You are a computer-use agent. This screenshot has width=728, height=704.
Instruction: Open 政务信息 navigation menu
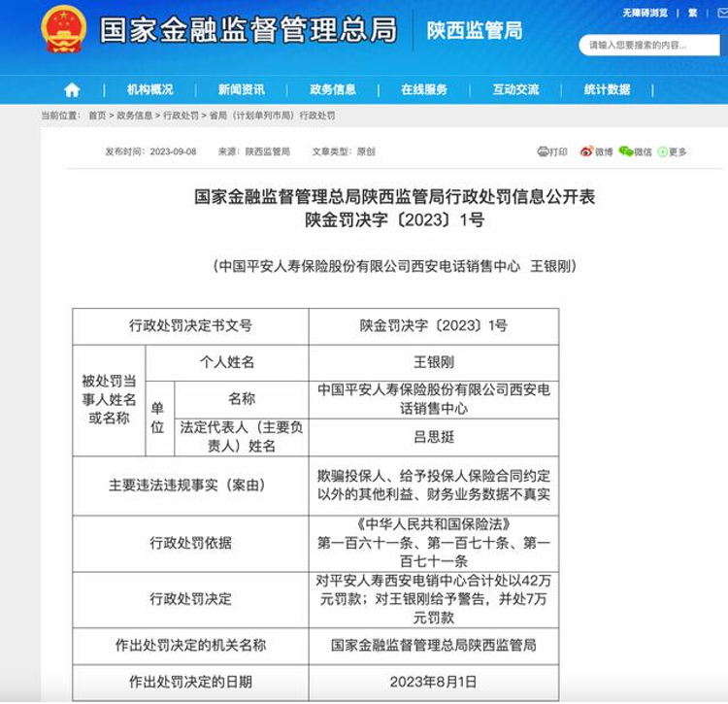click(333, 89)
